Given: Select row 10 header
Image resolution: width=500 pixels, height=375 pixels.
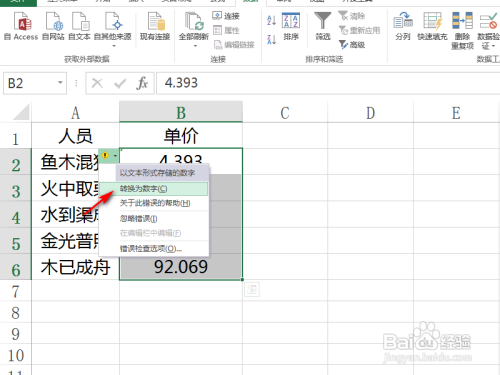Looking at the screenshot, I should tap(15, 354).
